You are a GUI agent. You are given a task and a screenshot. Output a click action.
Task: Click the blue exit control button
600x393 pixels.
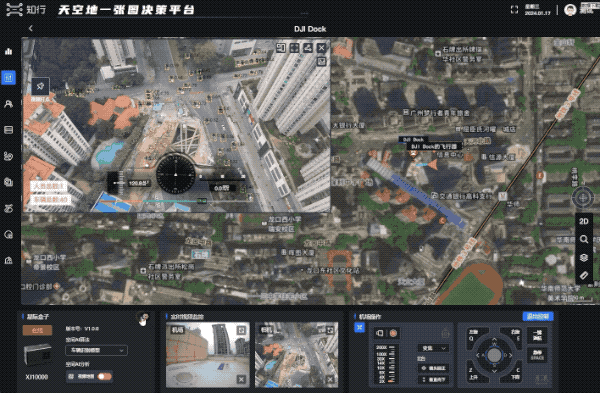pos(538,316)
